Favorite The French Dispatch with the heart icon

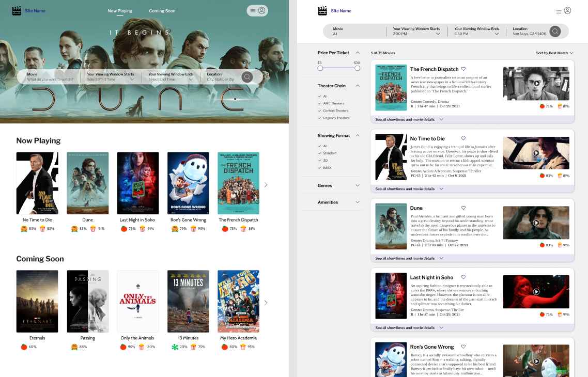click(463, 69)
